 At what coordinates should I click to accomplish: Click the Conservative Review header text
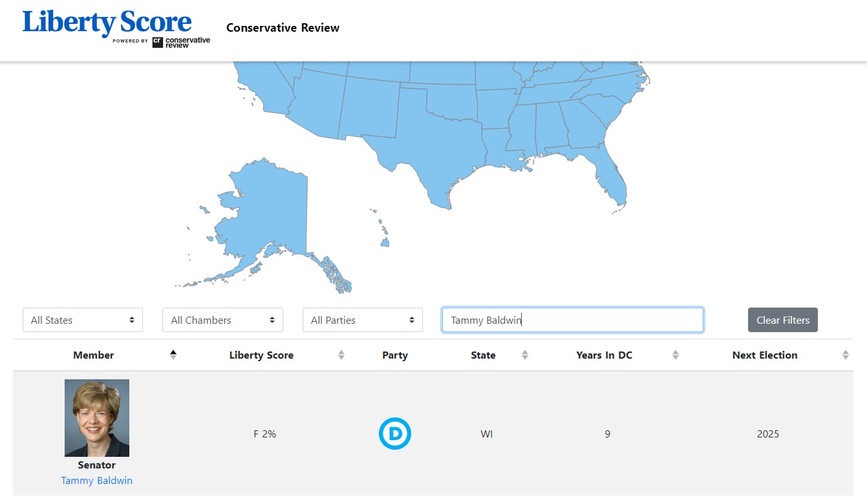click(283, 28)
